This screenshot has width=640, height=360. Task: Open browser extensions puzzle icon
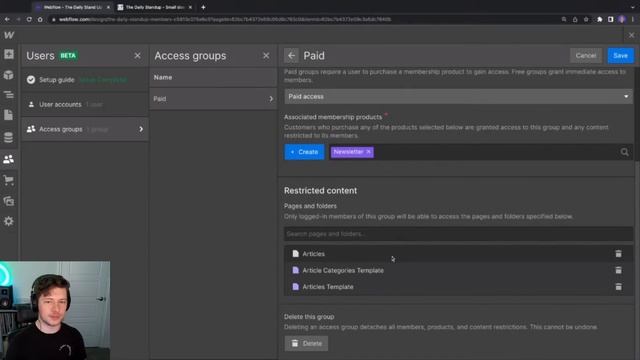pos(600,19)
